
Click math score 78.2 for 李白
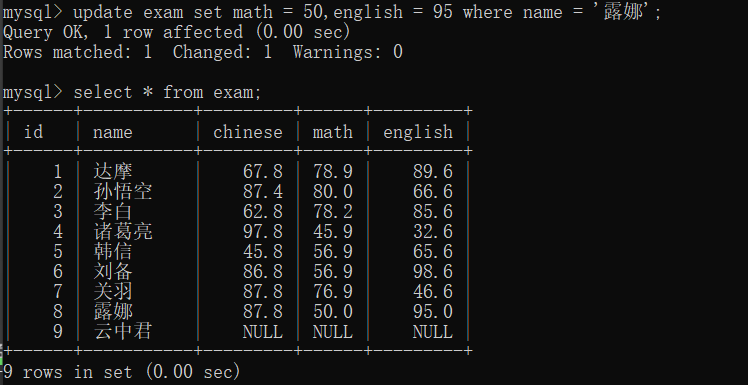click(x=333, y=212)
